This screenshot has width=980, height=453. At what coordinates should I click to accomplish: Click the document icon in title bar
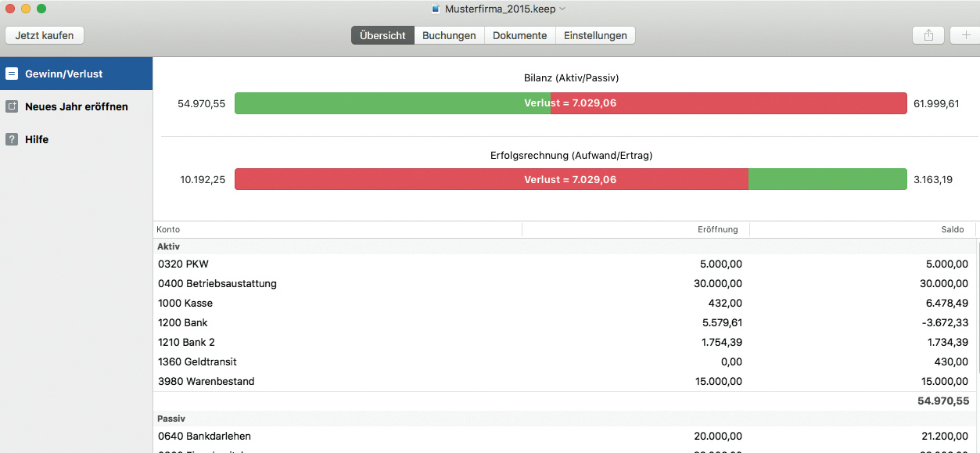pos(436,9)
